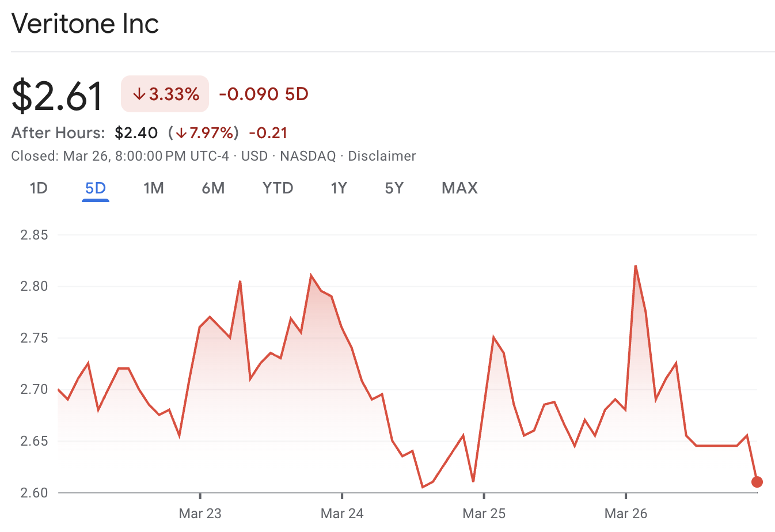Open the Disclaimer link
775x532 pixels.
tap(382, 155)
